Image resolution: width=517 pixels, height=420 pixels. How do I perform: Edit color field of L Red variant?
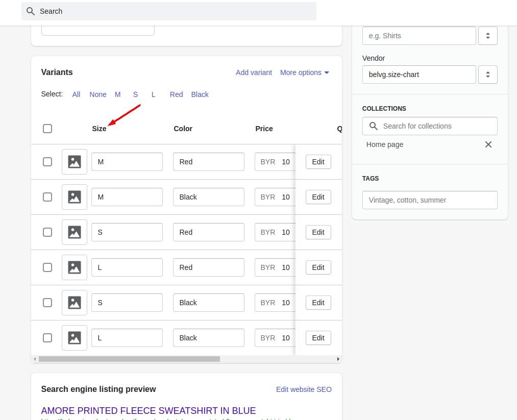click(209, 267)
